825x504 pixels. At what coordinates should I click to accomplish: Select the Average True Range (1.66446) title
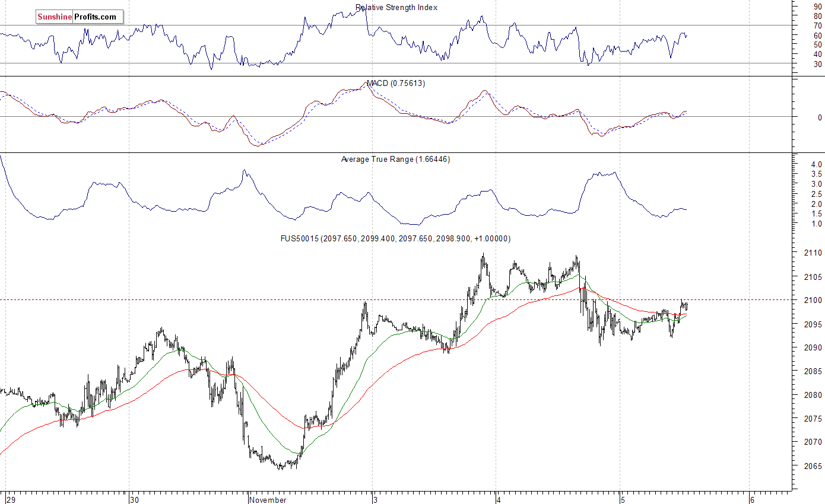pos(395,159)
